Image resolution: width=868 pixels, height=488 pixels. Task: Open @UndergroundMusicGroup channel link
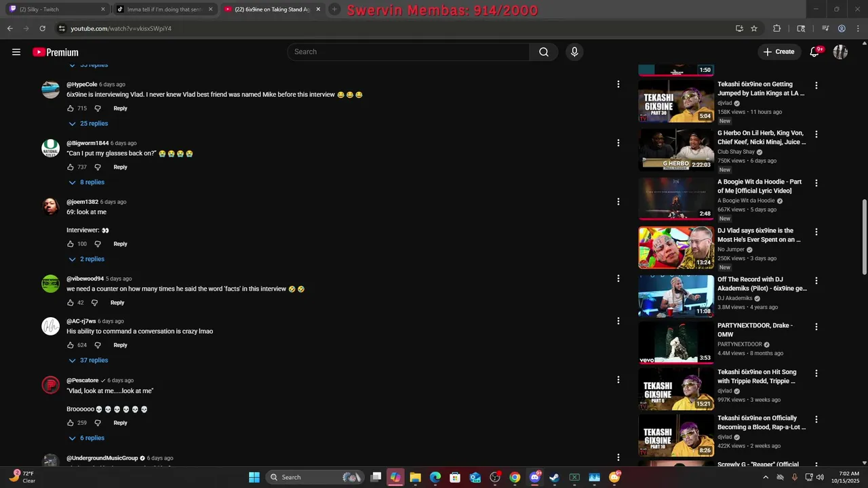[x=102, y=458]
